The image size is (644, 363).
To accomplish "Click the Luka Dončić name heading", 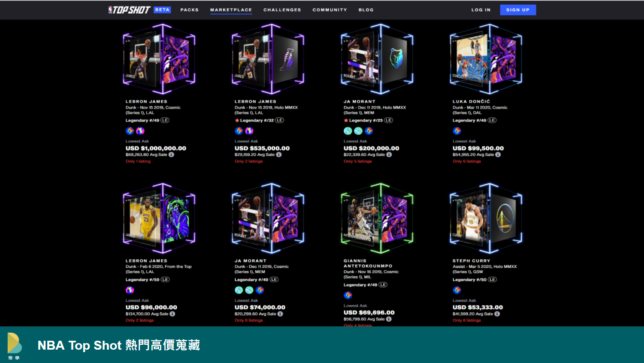I will (471, 102).
